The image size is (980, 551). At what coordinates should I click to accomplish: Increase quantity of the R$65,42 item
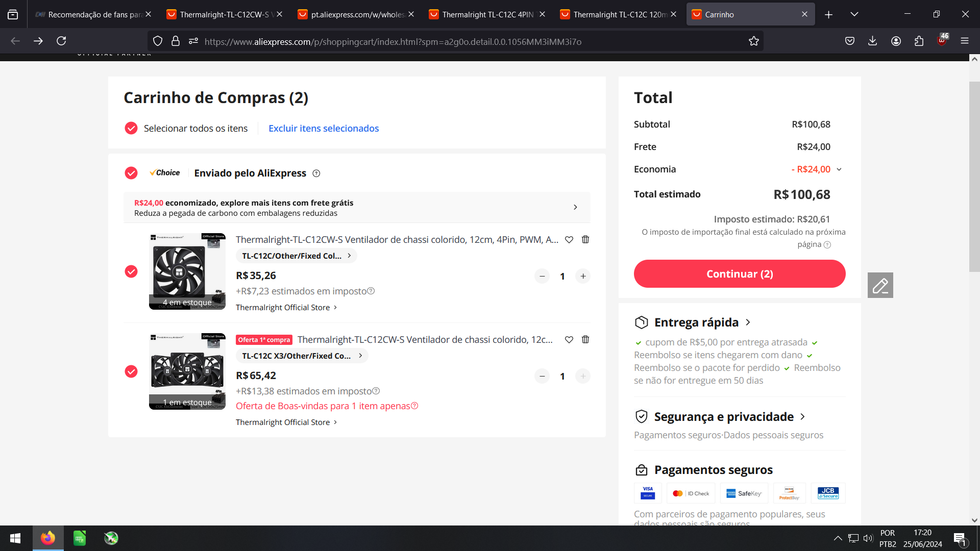coord(583,376)
